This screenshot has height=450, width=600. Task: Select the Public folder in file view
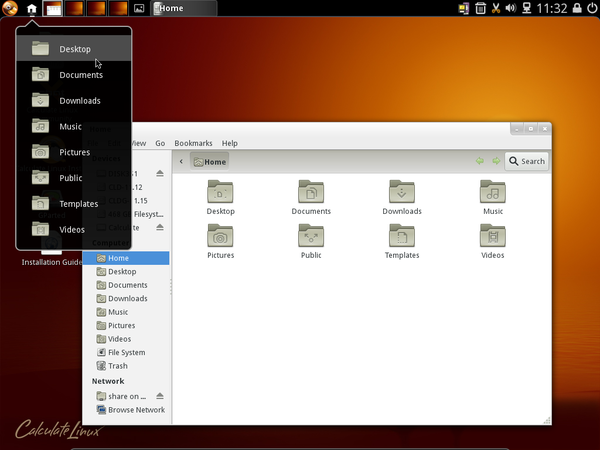tap(311, 241)
